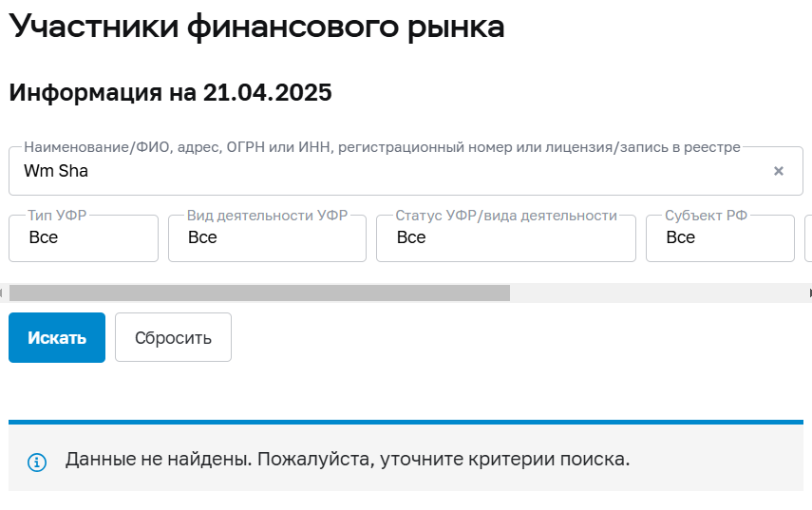The height and width of the screenshot is (510, 812).
Task: Click the heading Участники финансового рынка
Action: [x=256, y=27]
